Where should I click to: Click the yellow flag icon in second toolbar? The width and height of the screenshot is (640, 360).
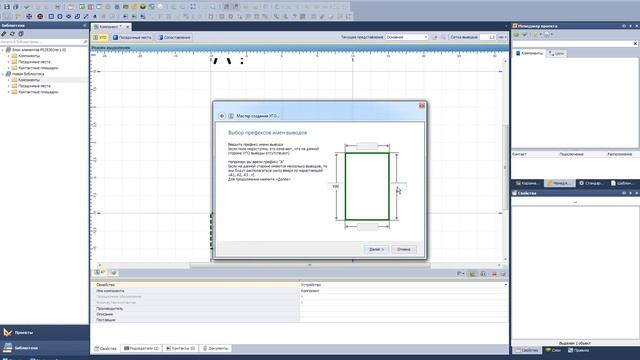pyautogui.click(x=18, y=16)
